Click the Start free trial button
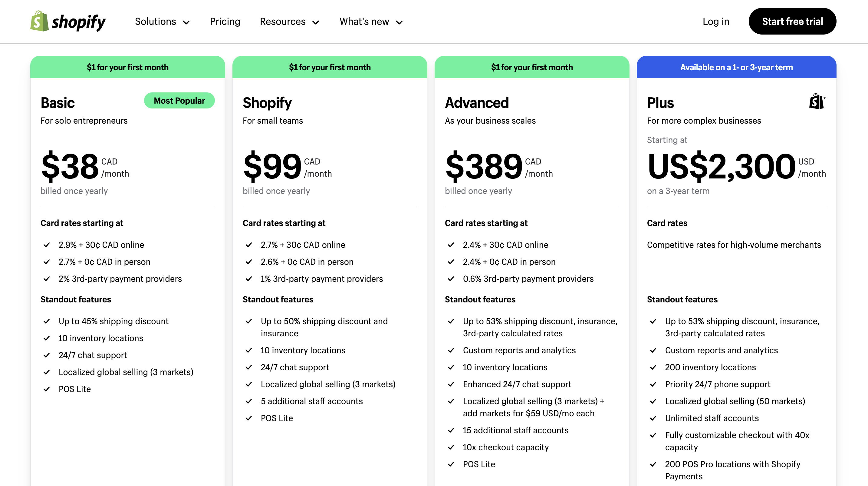Screen dimensions: 868x486 [793, 21]
